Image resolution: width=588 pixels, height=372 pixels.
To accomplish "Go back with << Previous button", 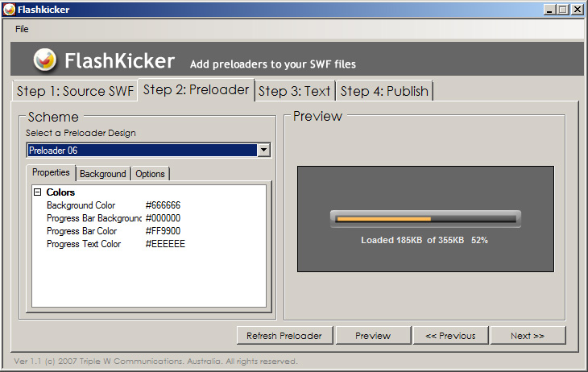I will [450, 336].
